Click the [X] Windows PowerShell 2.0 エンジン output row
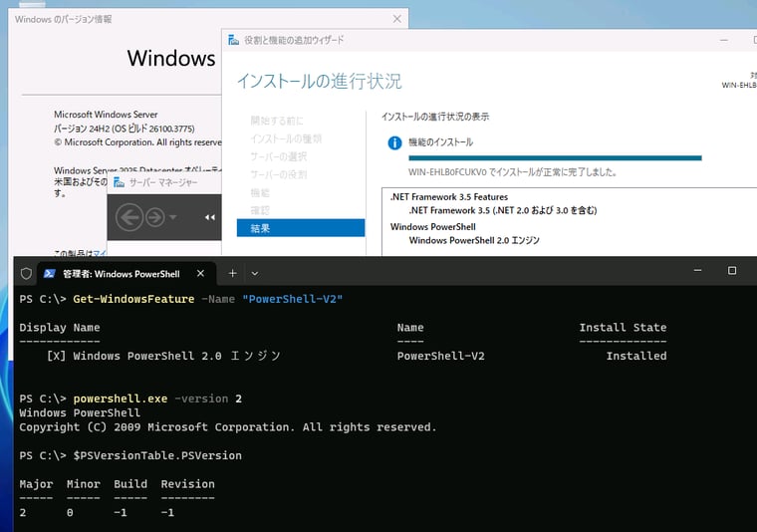The image size is (757, 532). (163, 356)
